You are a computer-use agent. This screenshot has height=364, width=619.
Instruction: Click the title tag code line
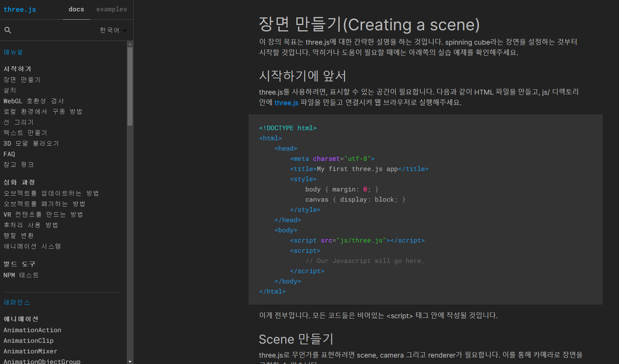(359, 169)
